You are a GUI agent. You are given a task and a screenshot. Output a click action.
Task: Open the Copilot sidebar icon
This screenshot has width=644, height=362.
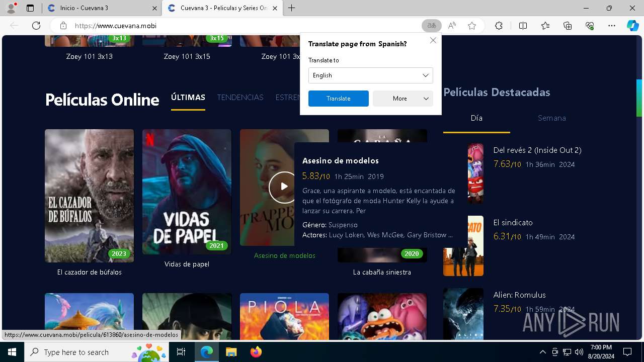point(632,26)
